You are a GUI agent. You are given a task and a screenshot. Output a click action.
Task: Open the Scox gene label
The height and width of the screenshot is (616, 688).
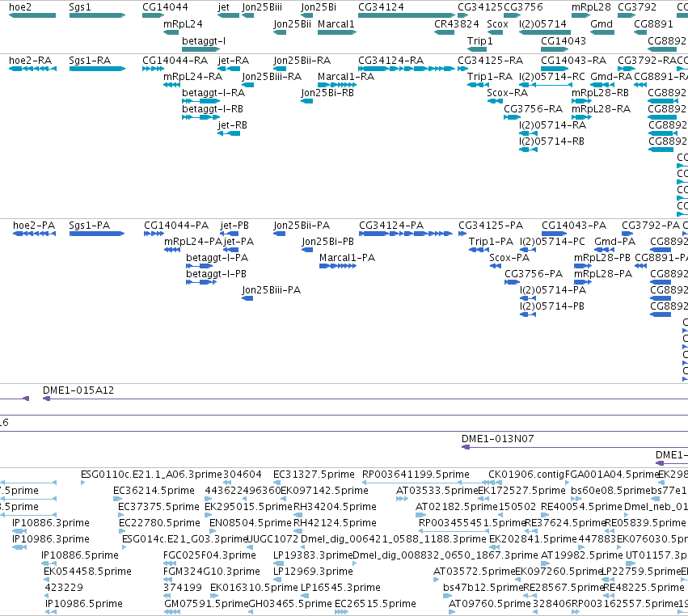click(x=497, y=24)
